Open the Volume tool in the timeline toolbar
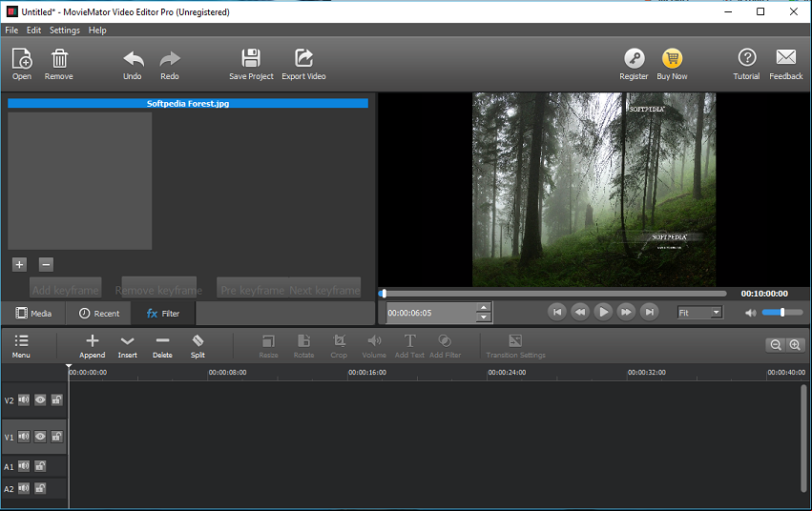This screenshot has width=812, height=511. 374,346
